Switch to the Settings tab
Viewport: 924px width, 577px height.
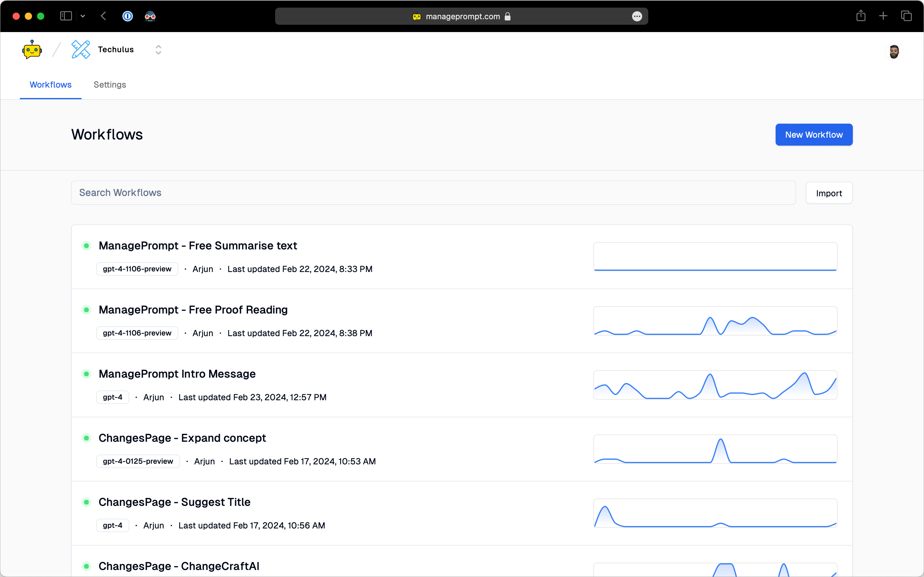pos(110,85)
